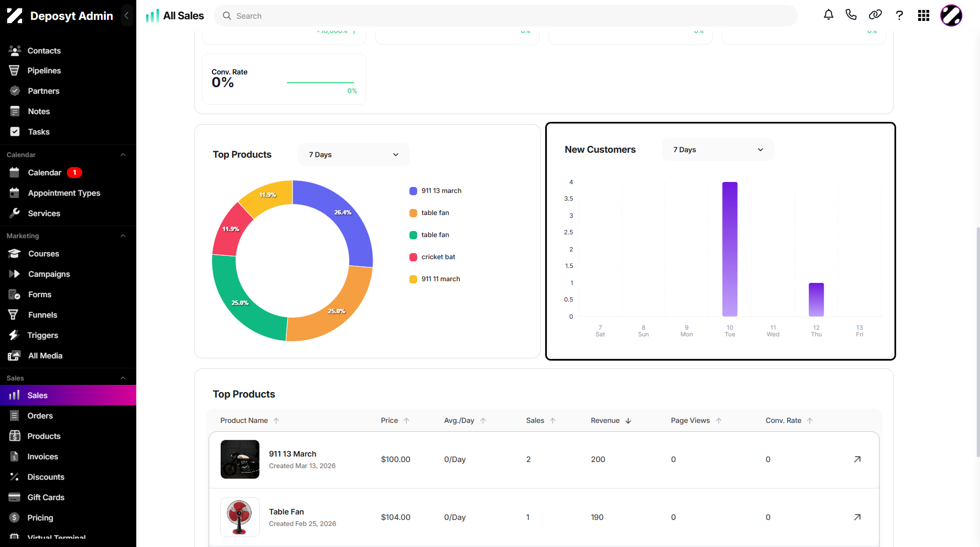Open the help question mark icon
This screenshot has width=980, height=547.
pyautogui.click(x=899, y=15)
